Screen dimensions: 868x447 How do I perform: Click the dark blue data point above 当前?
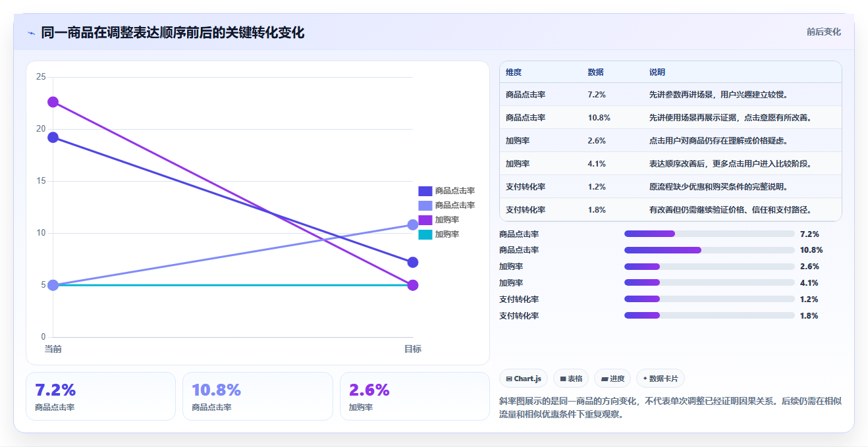[53, 138]
